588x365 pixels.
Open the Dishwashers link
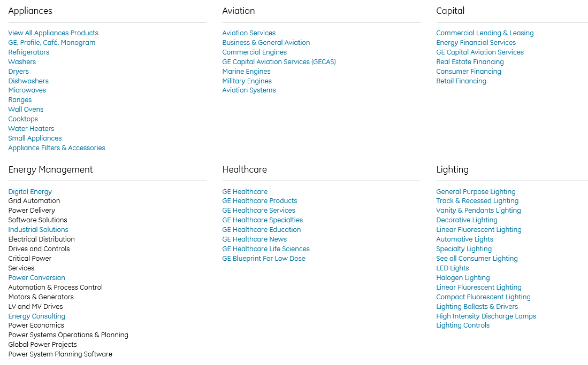(x=28, y=81)
